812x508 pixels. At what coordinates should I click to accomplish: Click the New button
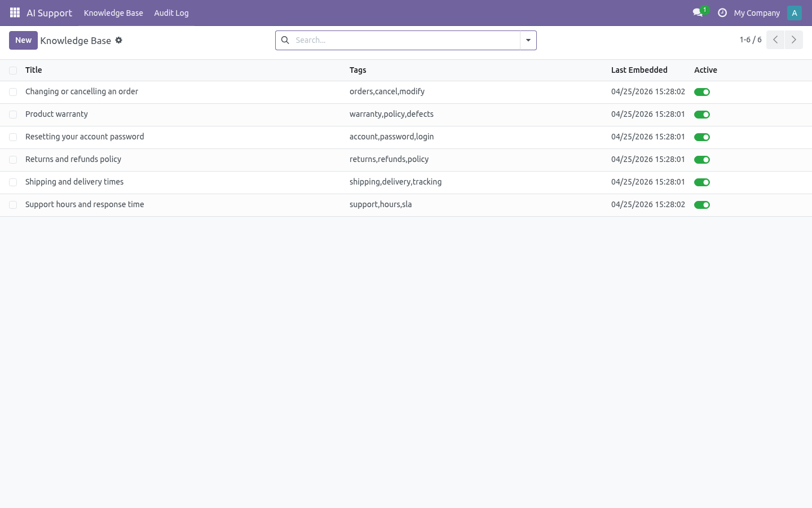tap(23, 40)
